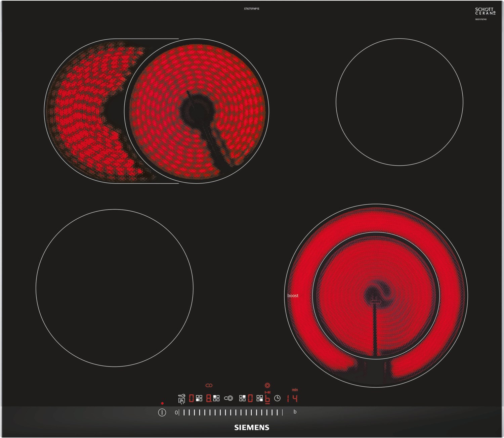
Task: Tap the clock timer icon
Action: pyautogui.click(x=277, y=398)
